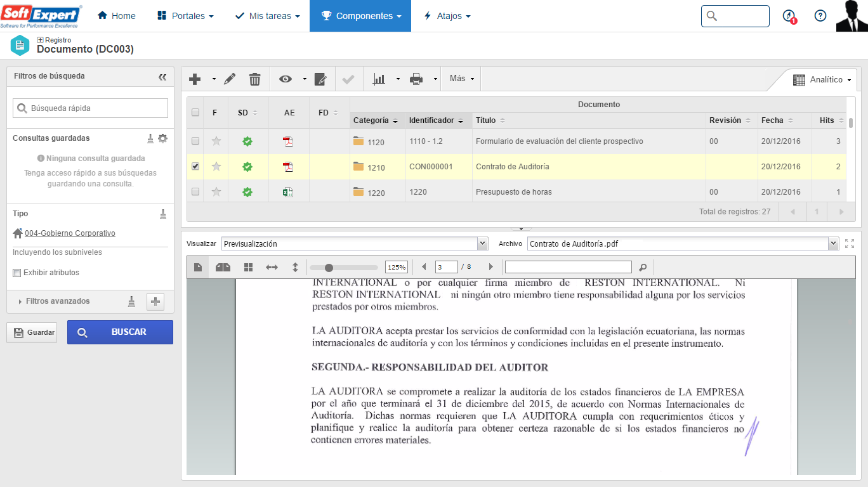The width and height of the screenshot is (868, 487).
Task: Click the top search box
Action: tap(735, 16)
